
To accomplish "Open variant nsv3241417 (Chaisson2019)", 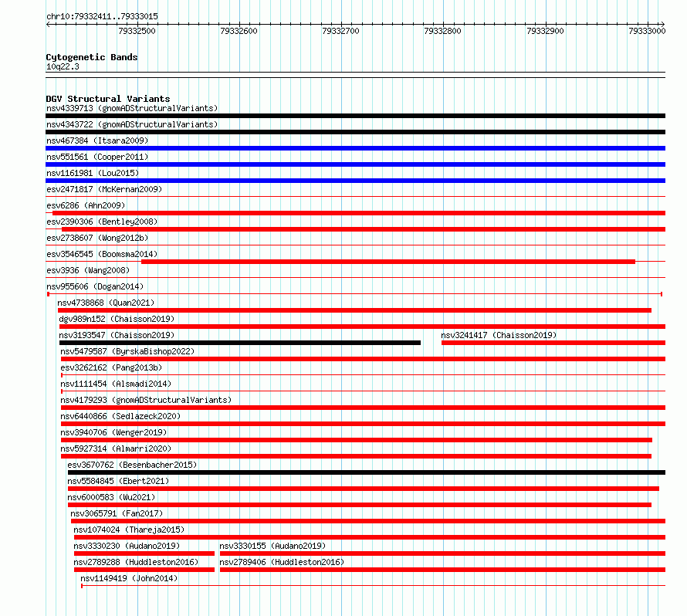I will (x=499, y=335).
